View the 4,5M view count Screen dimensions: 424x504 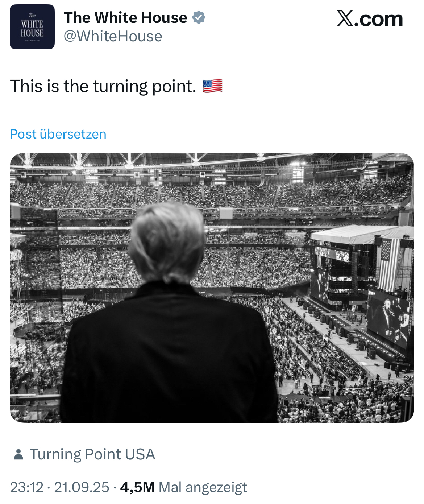[x=137, y=487]
